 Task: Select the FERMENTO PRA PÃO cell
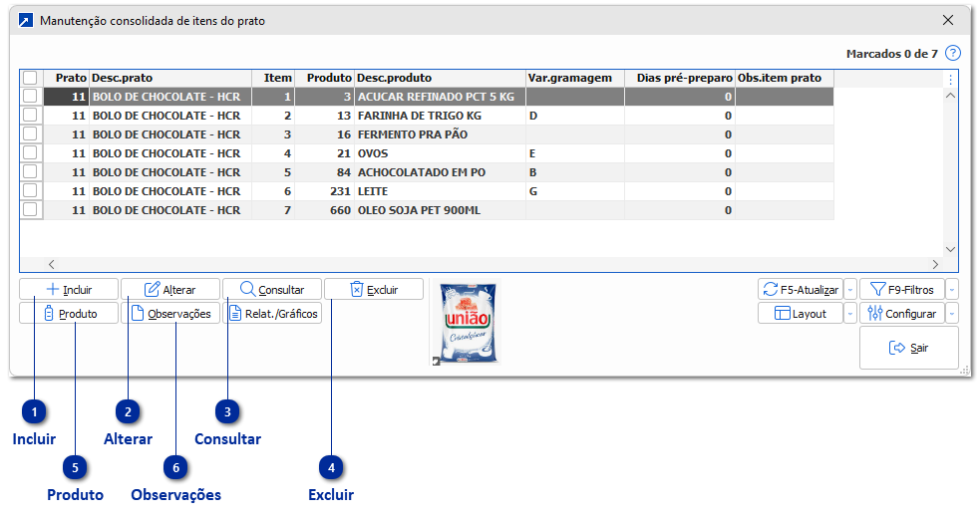coord(440,134)
